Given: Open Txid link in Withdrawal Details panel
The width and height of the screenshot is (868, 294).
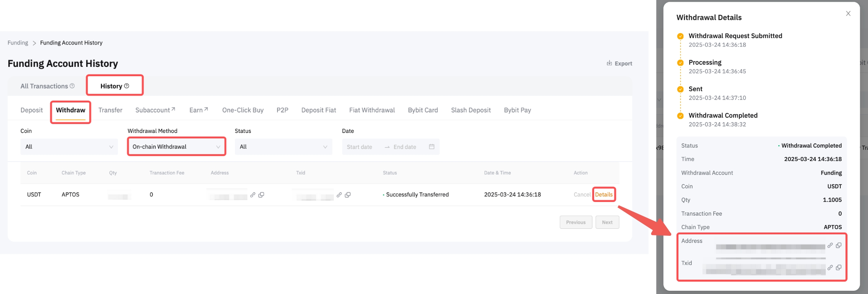Looking at the screenshot, I should coord(830,268).
